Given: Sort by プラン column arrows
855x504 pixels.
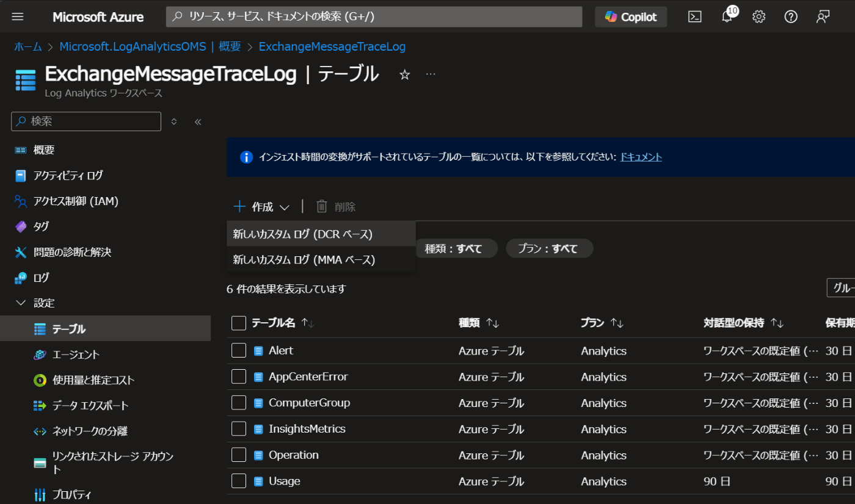Looking at the screenshot, I should coord(617,323).
